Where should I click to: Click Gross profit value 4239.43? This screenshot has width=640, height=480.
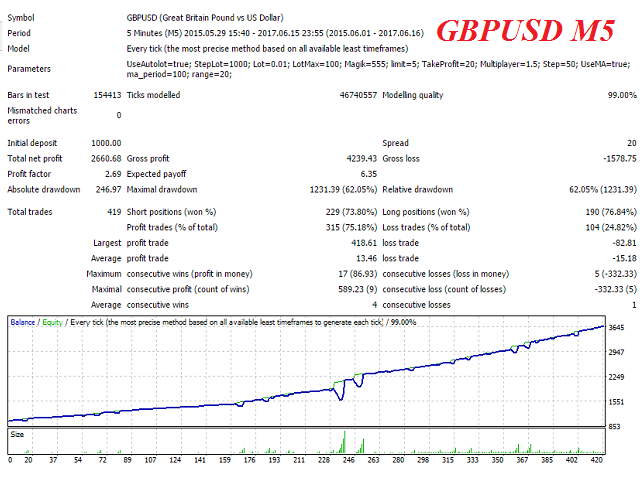362,158
